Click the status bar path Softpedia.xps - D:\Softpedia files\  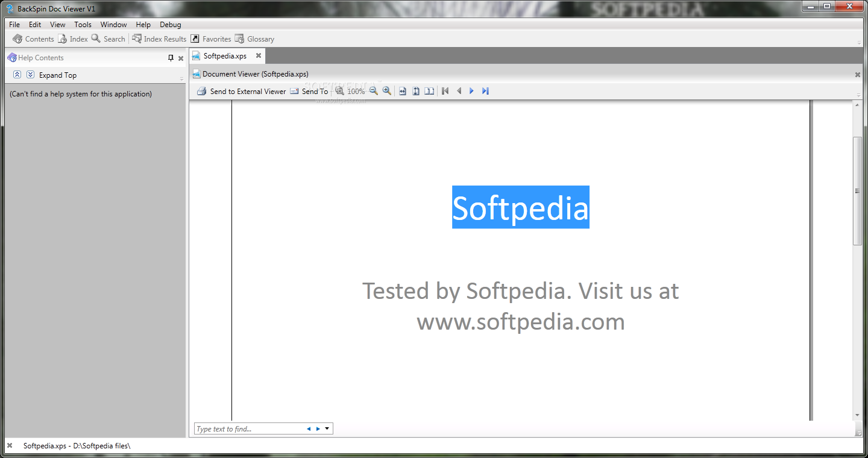click(x=77, y=446)
